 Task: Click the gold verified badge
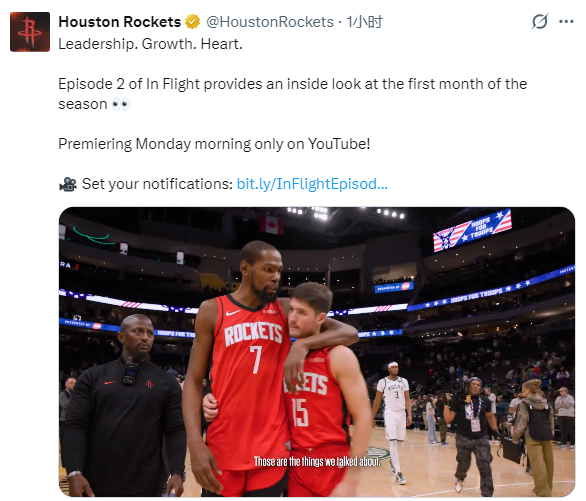pyautogui.click(x=192, y=22)
